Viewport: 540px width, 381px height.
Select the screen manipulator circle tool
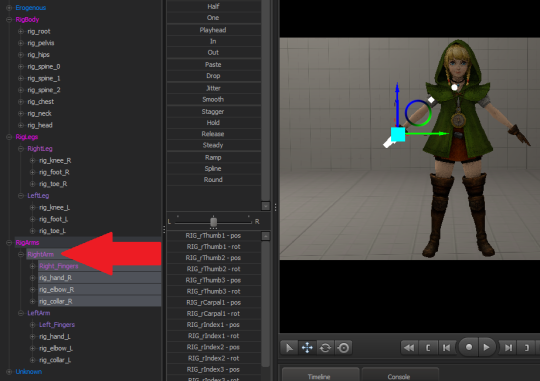click(343, 348)
